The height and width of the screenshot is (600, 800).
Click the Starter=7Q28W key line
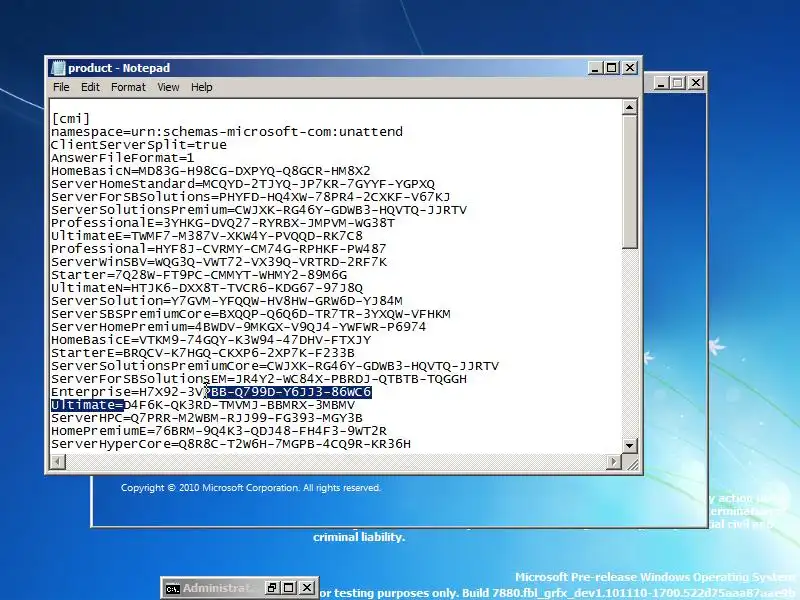pyautogui.click(x=199, y=275)
